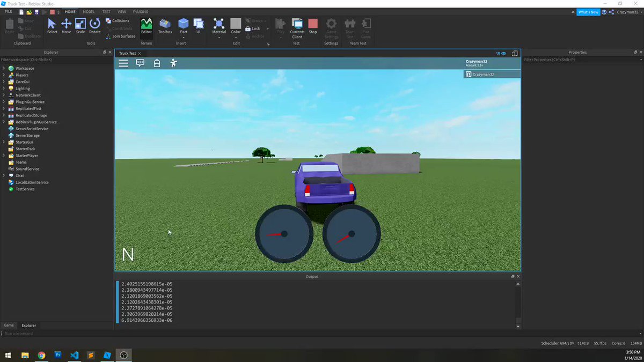Select SoundService in Explorer
The width and height of the screenshot is (644, 362).
(x=27, y=169)
